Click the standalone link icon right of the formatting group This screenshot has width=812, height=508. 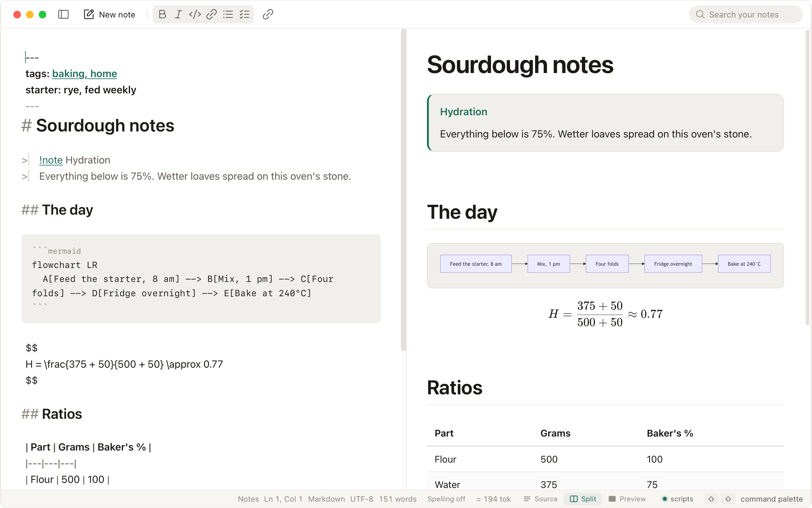pyautogui.click(x=268, y=15)
